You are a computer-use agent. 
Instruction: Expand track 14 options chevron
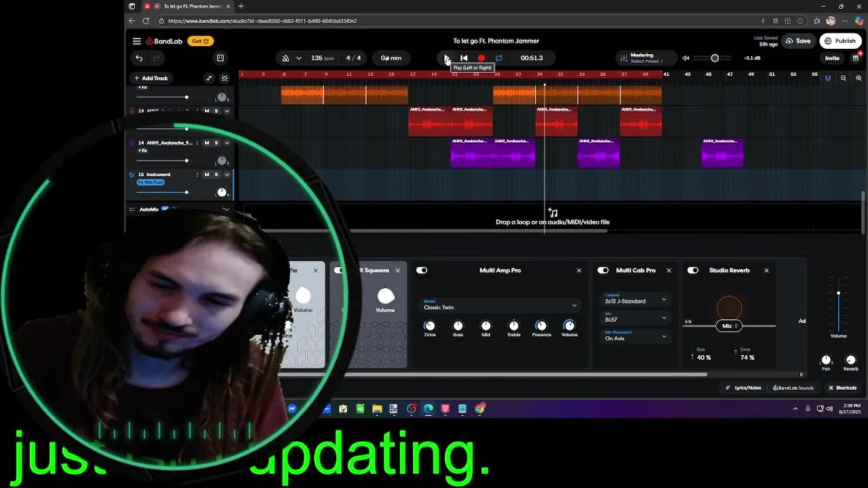(x=226, y=143)
